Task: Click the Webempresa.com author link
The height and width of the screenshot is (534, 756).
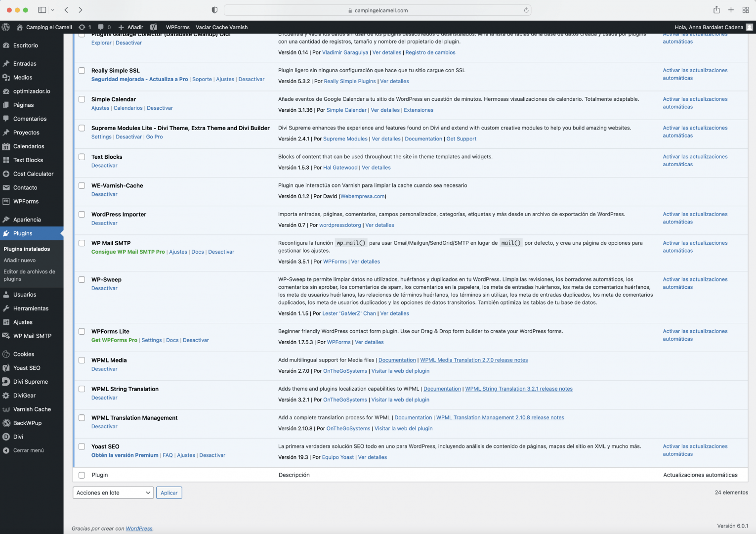Action: (x=363, y=197)
